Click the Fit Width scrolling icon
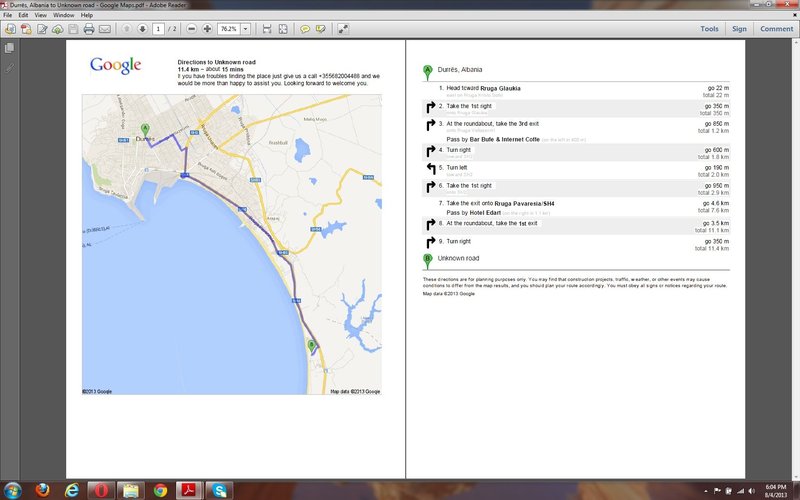This screenshot has height=500, width=800. click(267, 29)
